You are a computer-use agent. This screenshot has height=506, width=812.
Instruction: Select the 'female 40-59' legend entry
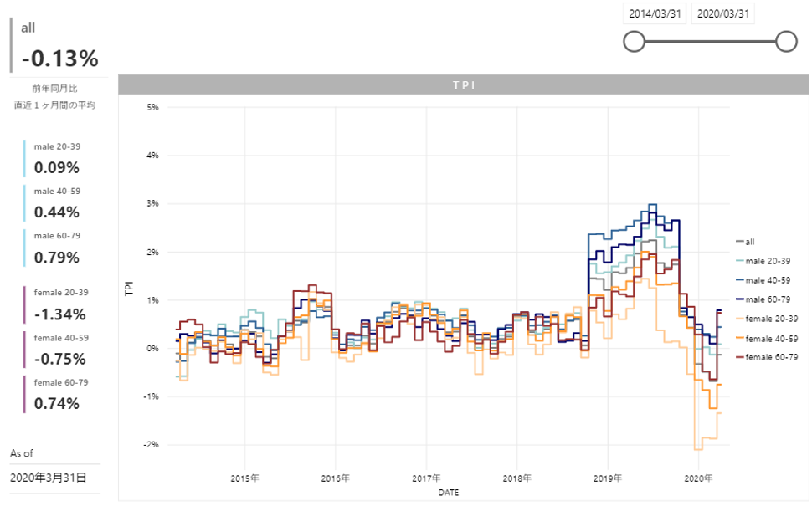click(770, 338)
